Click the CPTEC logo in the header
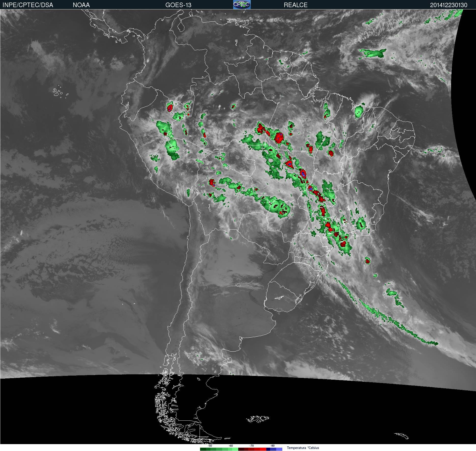The height and width of the screenshot is (451, 476). 242,5
